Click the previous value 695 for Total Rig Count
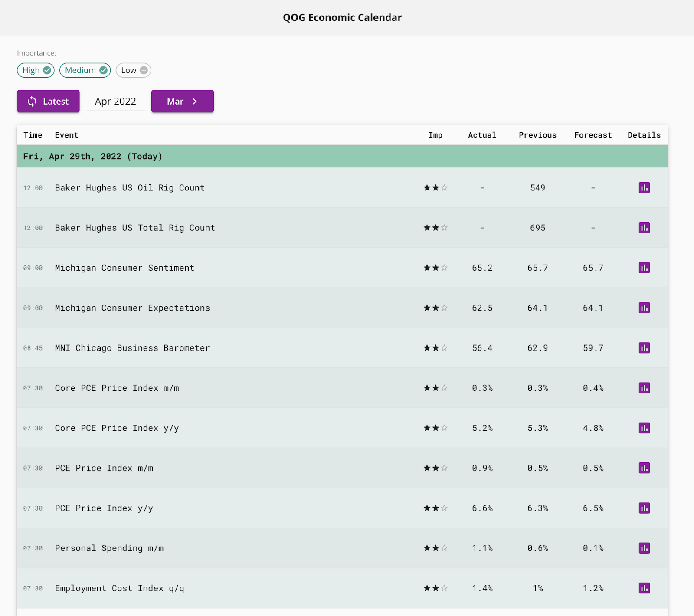 pyautogui.click(x=538, y=228)
